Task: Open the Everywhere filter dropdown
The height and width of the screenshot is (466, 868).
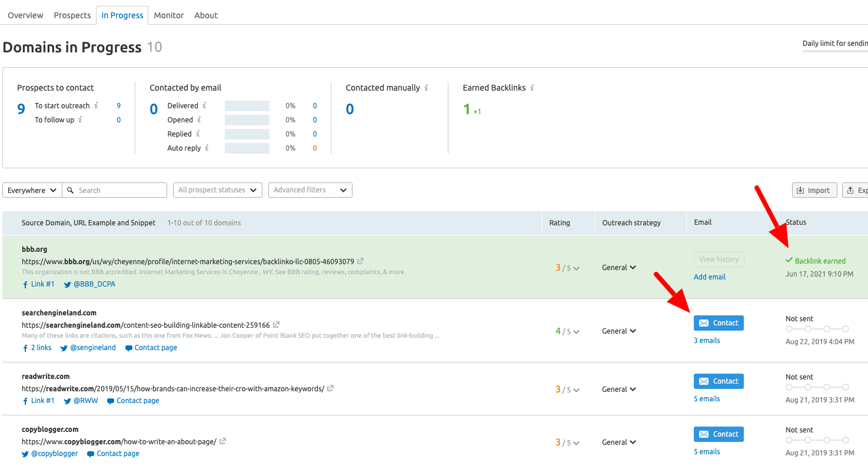Action: (32, 190)
